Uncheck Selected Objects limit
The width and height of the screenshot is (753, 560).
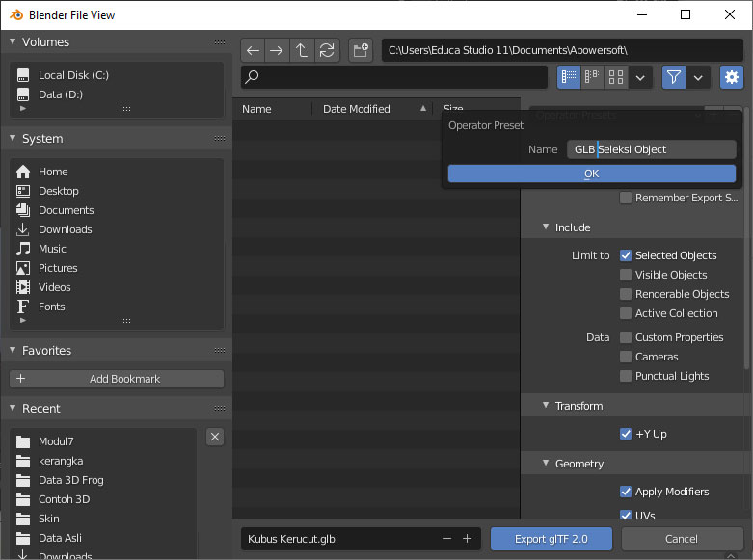626,255
